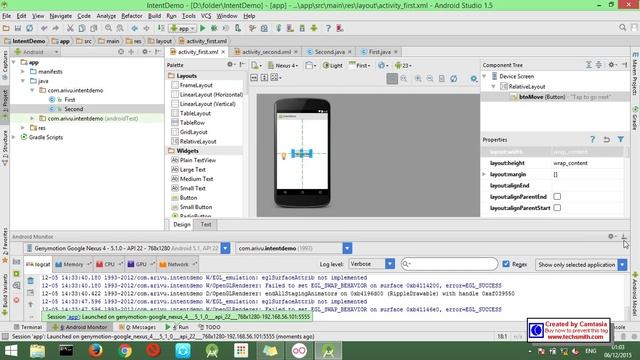
Task: Click the Refresh icon in designer toolbar
Action: pyautogui.click(x=453, y=78)
